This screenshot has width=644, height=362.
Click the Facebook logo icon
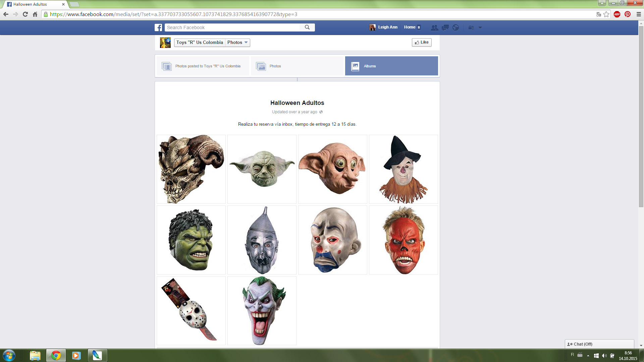click(158, 27)
